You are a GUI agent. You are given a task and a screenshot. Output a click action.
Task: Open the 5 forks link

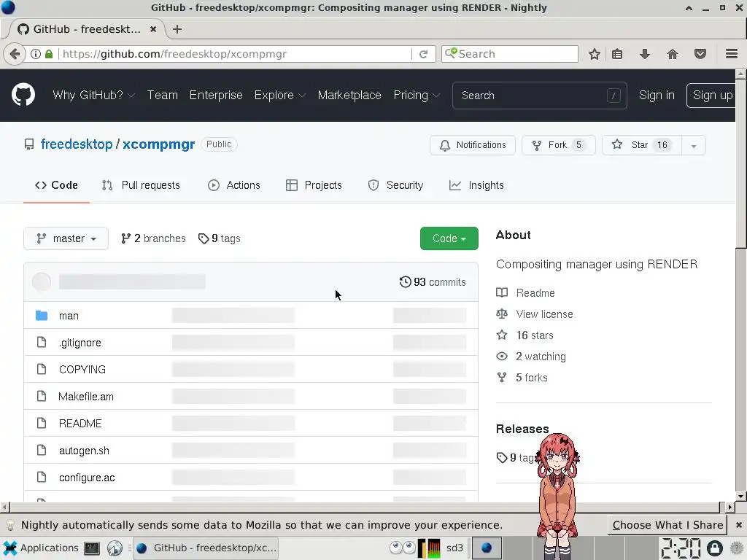(522, 378)
